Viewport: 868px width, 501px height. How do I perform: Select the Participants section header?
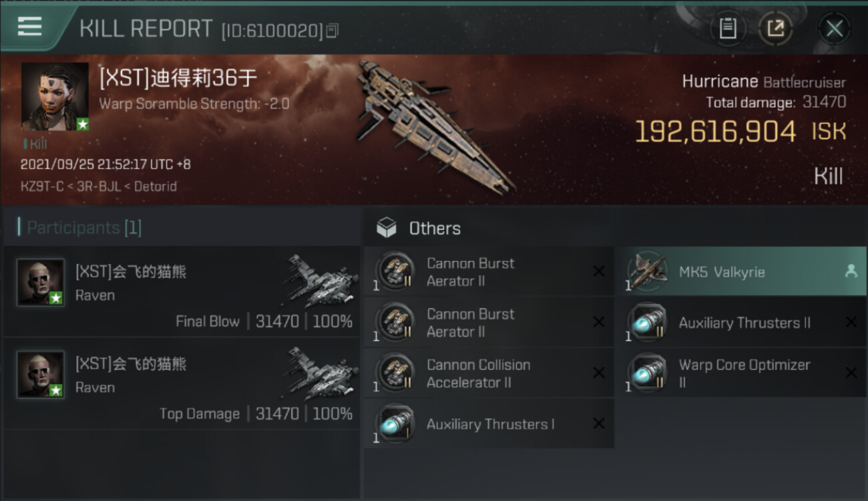(x=81, y=228)
